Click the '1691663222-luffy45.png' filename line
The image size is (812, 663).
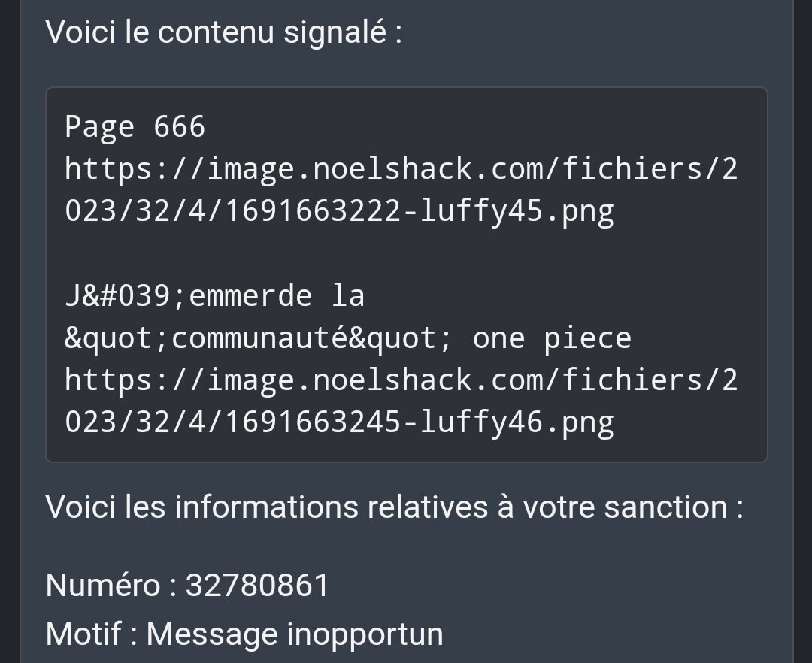pos(339,212)
